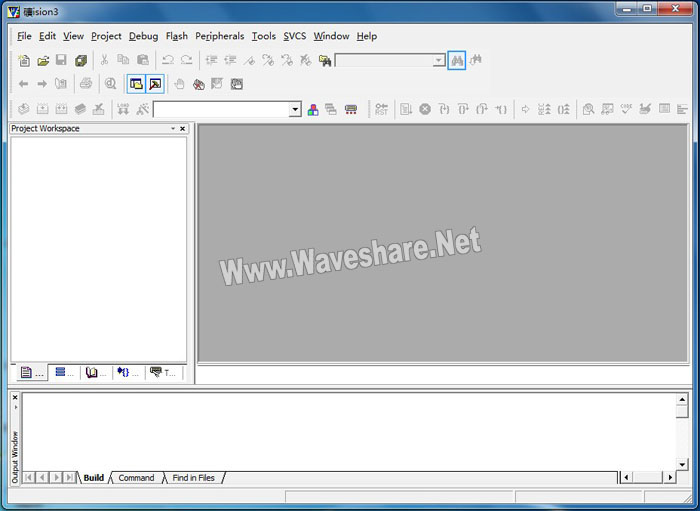Open the Find text combo dropdown arrow
The image size is (700, 511).
pyautogui.click(x=439, y=60)
